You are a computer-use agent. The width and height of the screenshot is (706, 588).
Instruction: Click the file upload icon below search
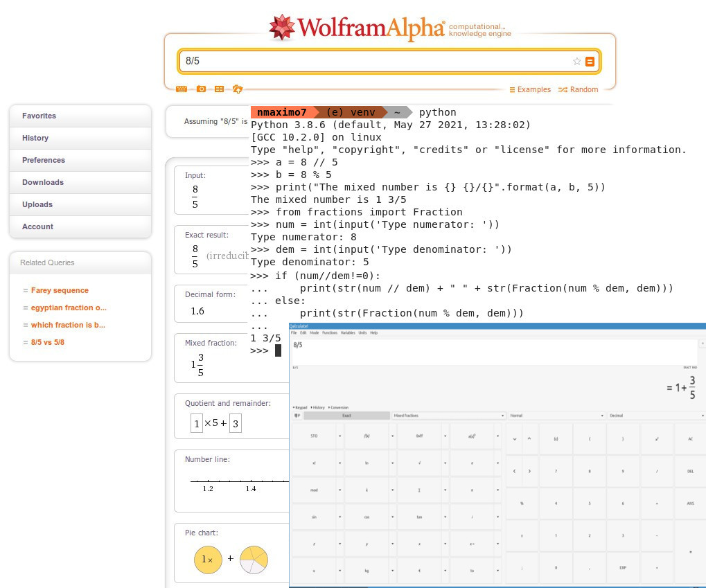[238, 89]
